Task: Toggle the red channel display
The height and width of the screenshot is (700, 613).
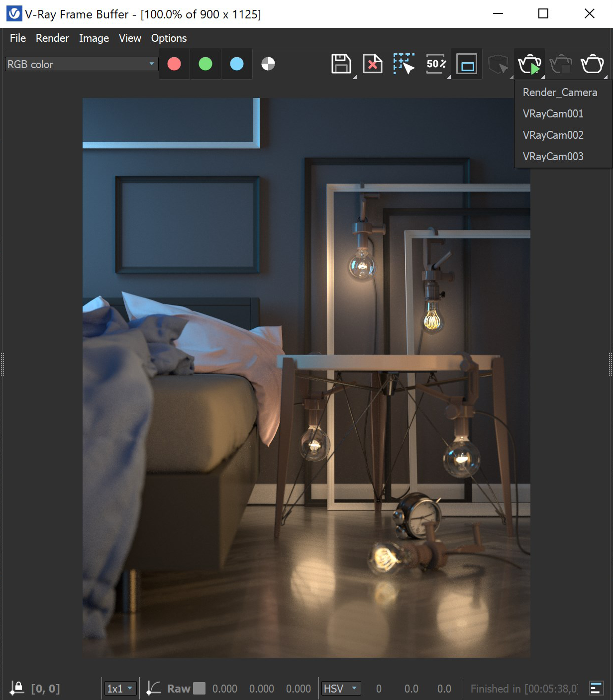Action: (174, 64)
